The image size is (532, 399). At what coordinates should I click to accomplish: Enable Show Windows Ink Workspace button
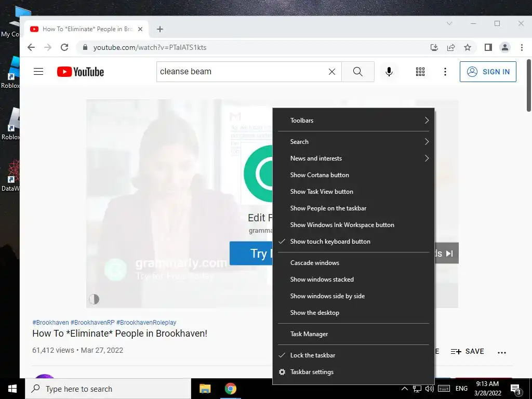(353, 225)
